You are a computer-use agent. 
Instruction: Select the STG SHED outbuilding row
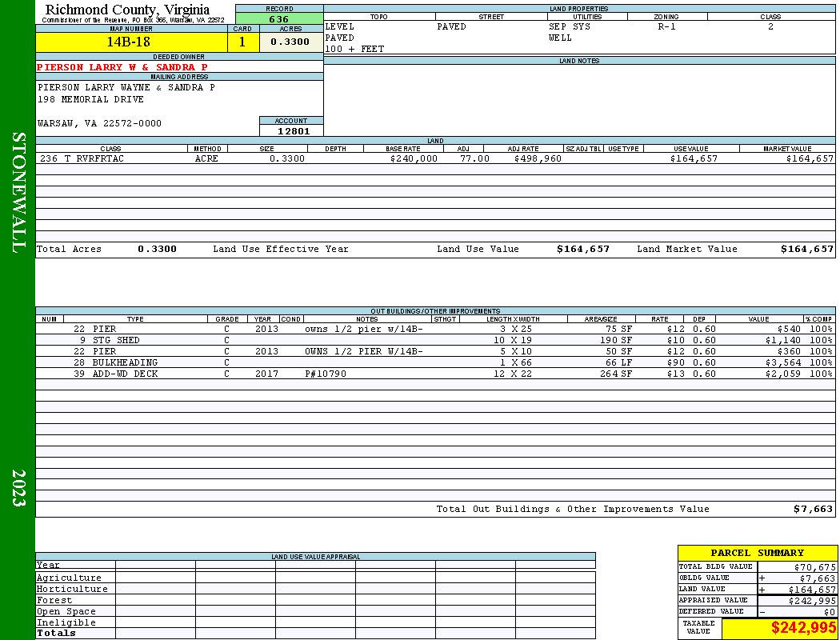click(x=435, y=340)
